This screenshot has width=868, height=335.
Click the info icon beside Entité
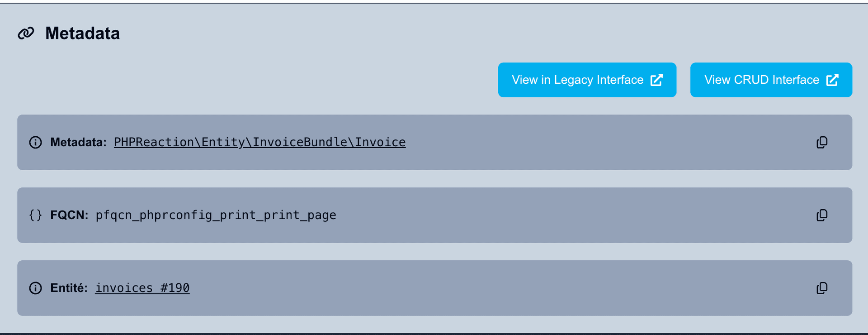35,288
